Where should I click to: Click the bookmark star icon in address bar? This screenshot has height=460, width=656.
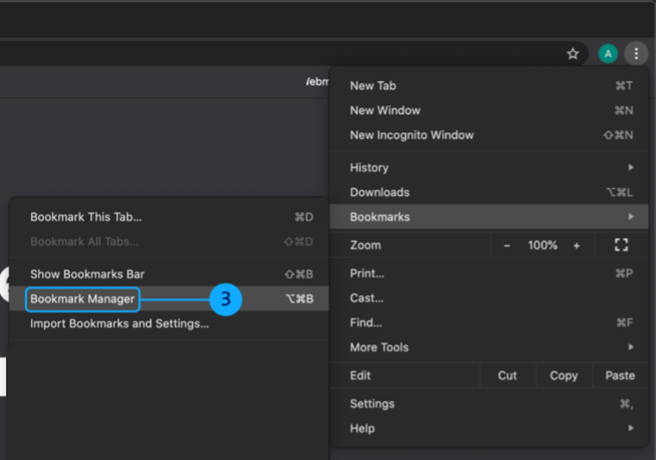point(573,54)
